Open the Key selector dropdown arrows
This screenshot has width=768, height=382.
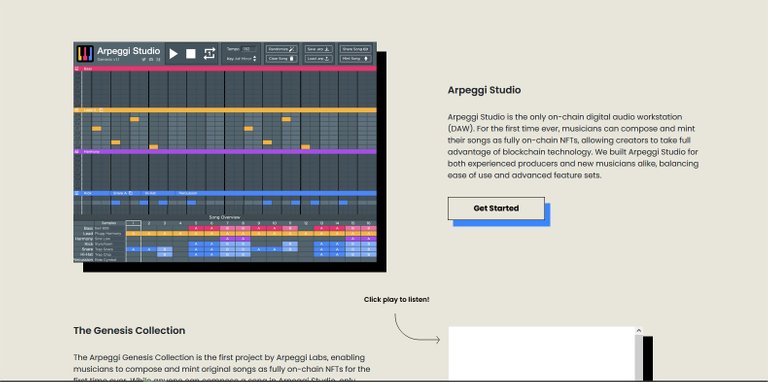point(254,59)
